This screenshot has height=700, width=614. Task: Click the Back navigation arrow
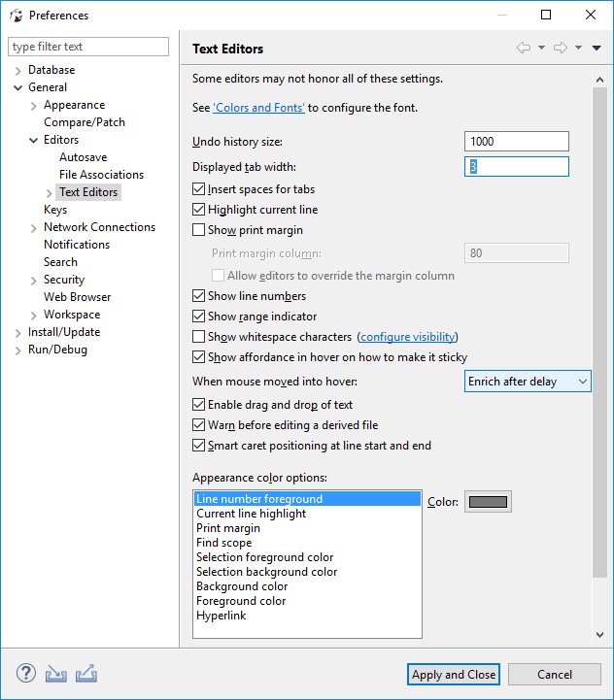point(524,48)
